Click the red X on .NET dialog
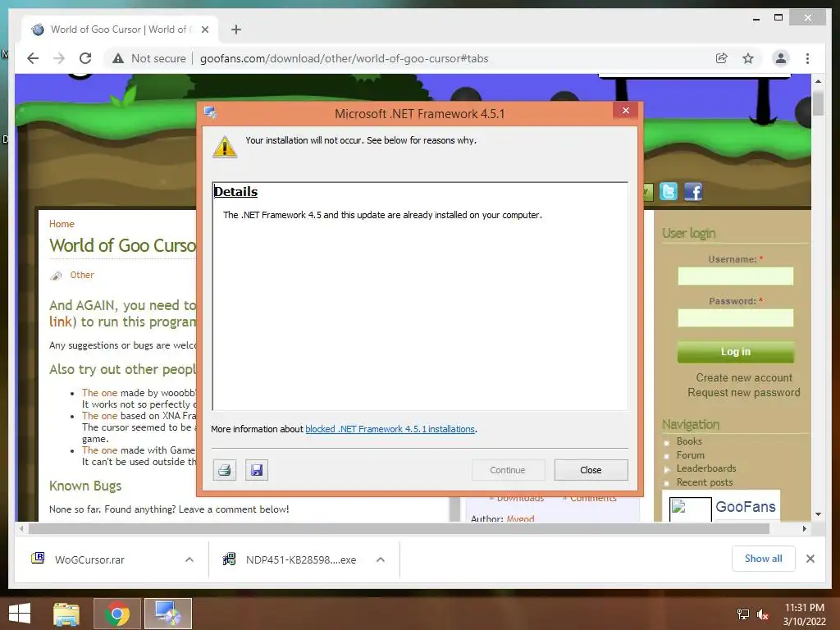The width and height of the screenshot is (840, 630). (x=625, y=111)
